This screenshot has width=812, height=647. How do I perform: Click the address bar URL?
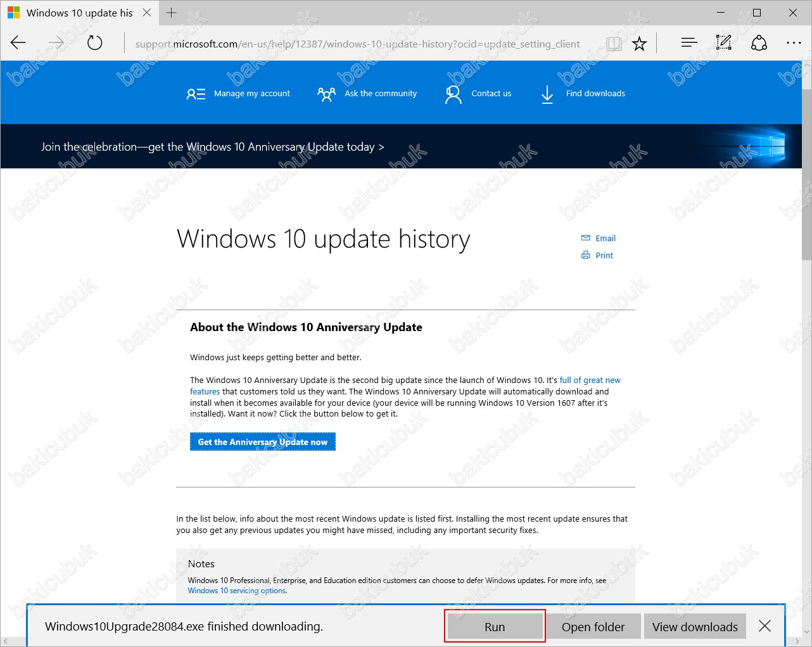point(357,44)
